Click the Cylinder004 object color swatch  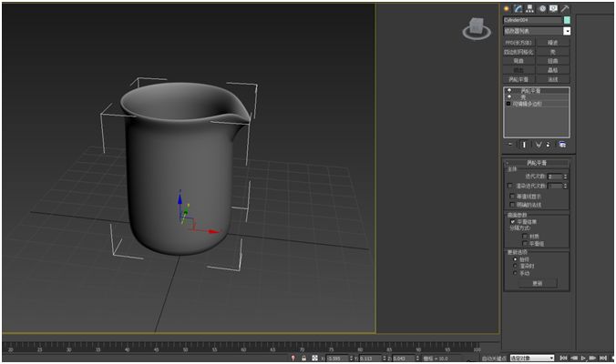[567, 20]
